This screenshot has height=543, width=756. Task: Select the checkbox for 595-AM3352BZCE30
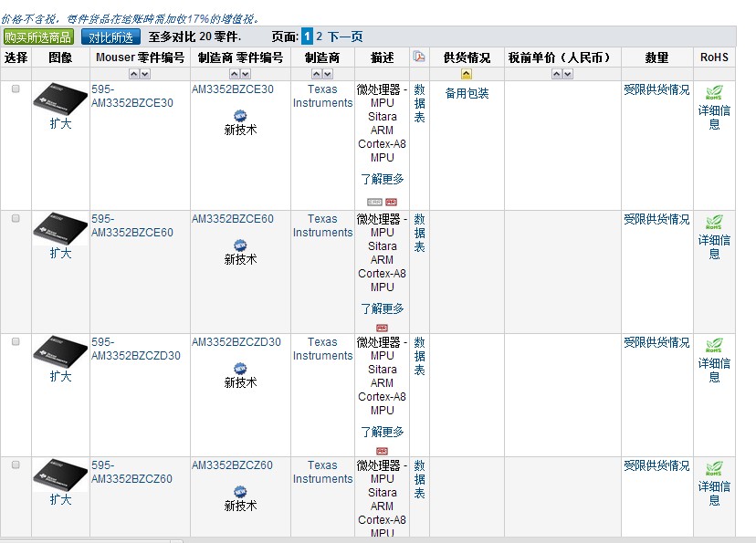16,89
